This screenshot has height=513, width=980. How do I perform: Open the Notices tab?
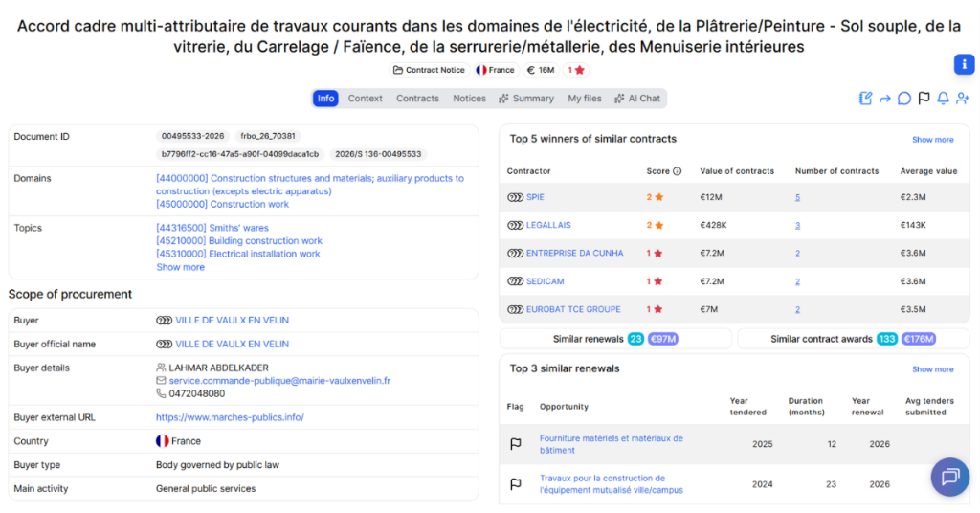click(x=469, y=98)
